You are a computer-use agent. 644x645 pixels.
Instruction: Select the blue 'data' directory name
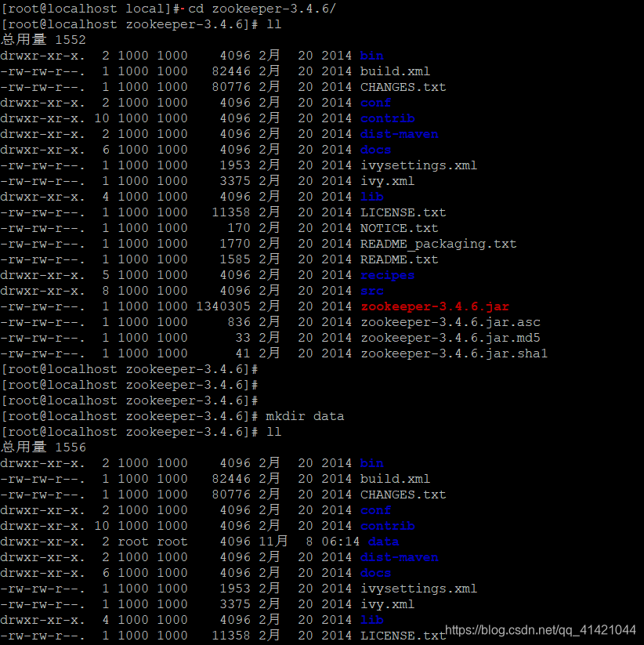pos(383,542)
